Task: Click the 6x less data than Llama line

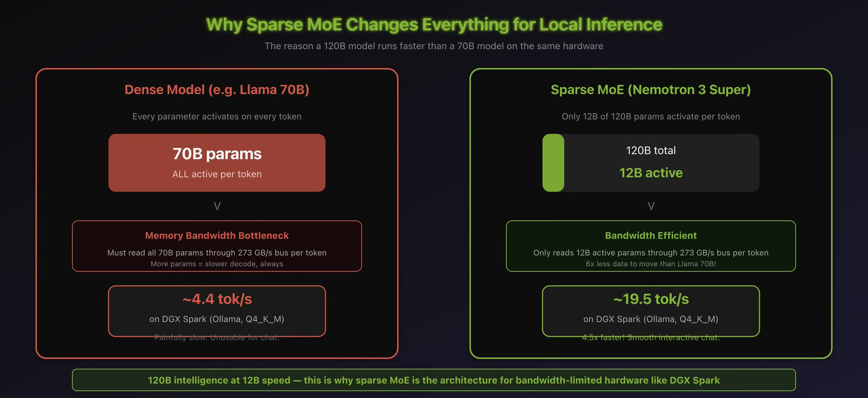Action: (651, 264)
